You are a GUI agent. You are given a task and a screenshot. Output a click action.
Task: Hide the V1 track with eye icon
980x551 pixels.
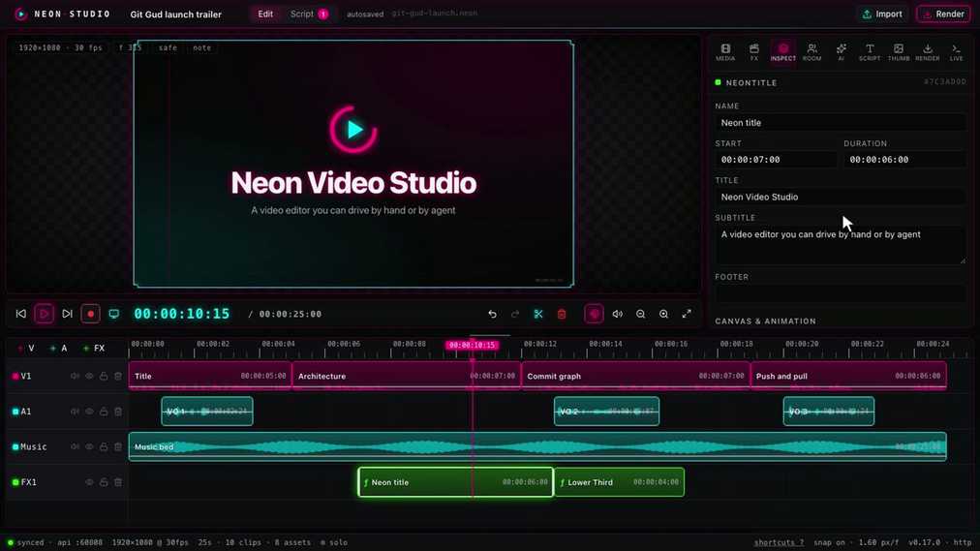pyautogui.click(x=89, y=376)
